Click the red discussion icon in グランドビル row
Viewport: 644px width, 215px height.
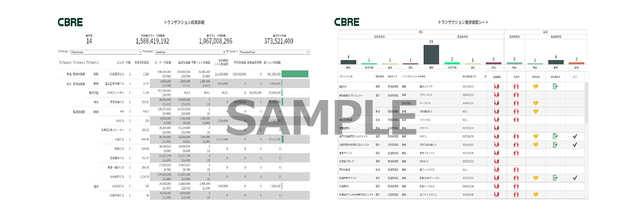point(496,95)
